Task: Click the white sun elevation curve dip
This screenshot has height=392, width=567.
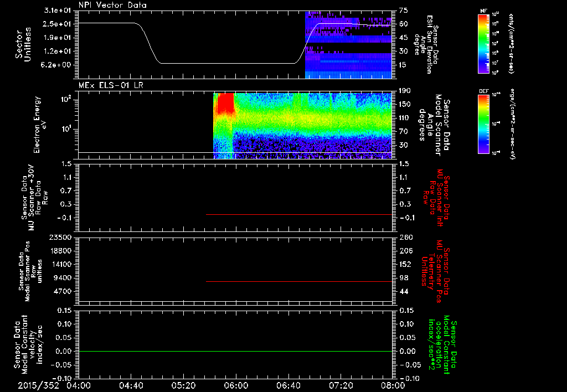Action: click(x=228, y=63)
